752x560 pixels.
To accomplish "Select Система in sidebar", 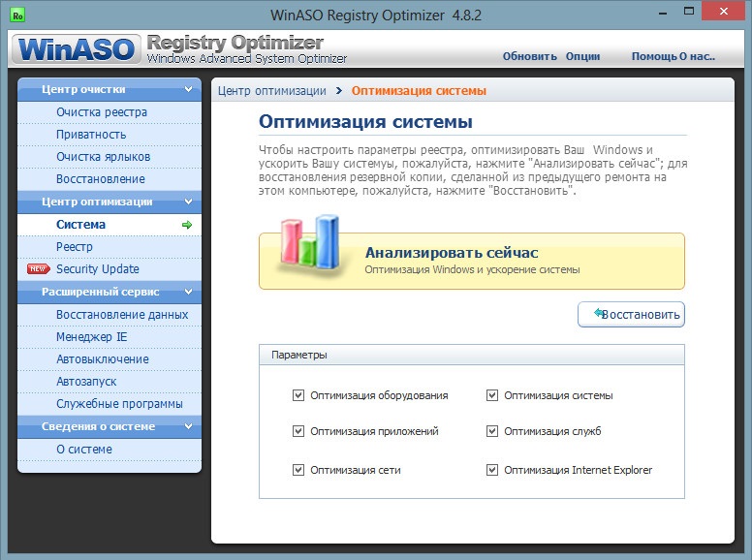I will (110, 225).
